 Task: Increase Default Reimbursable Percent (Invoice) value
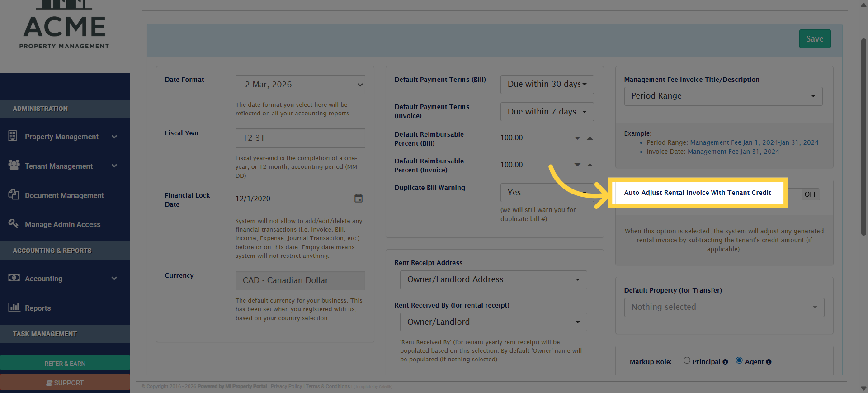(x=590, y=165)
